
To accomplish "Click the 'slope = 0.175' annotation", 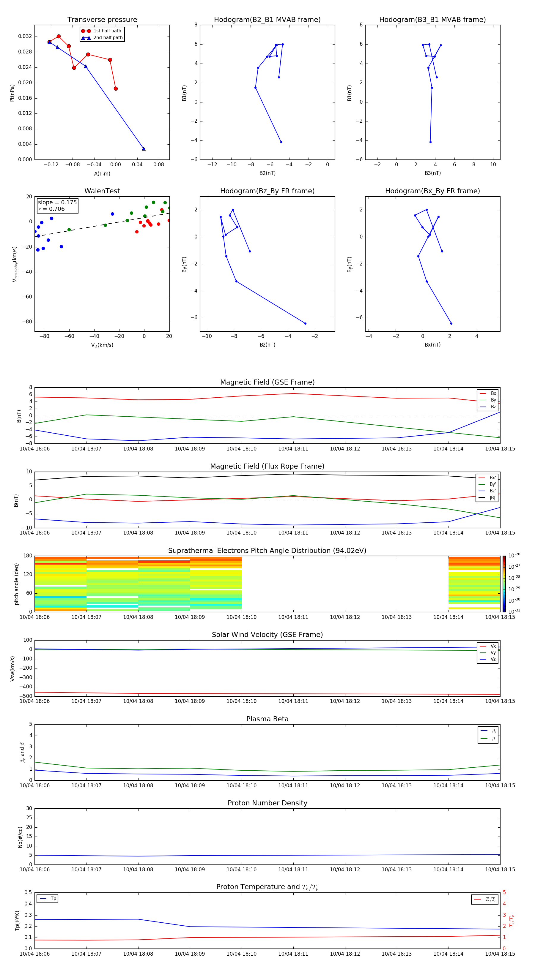I will (x=57, y=203).
